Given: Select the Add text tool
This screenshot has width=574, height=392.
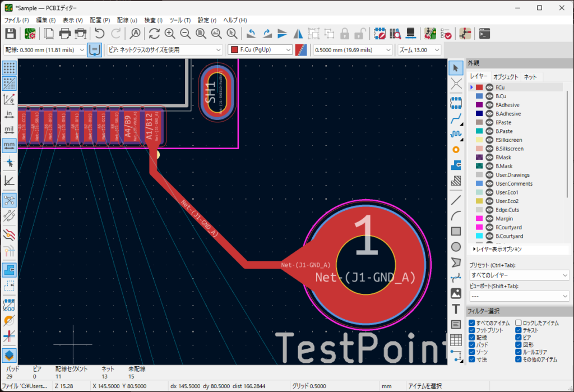Looking at the screenshot, I should point(456,310).
